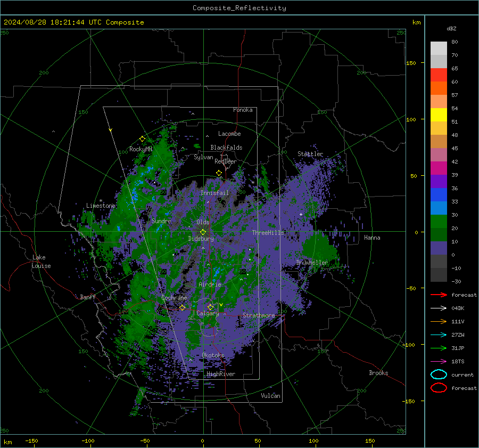
Task: Click the white 04DK arrow icon
Action: click(439, 308)
